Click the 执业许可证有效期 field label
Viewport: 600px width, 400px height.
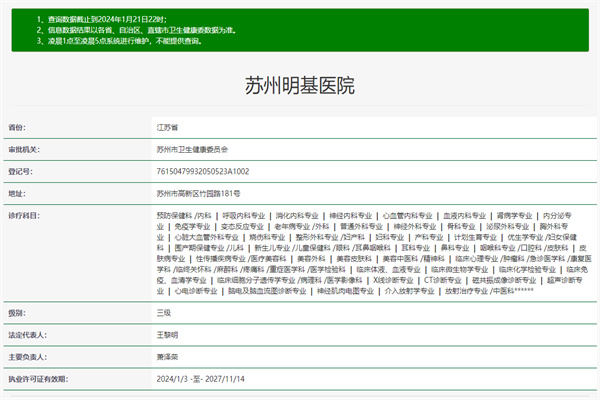coord(38,379)
